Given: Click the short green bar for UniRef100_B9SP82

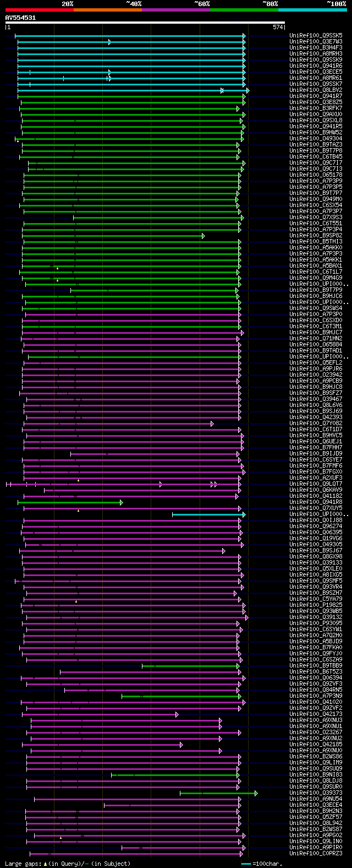Looking at the screenshot, I should point(113,235).
